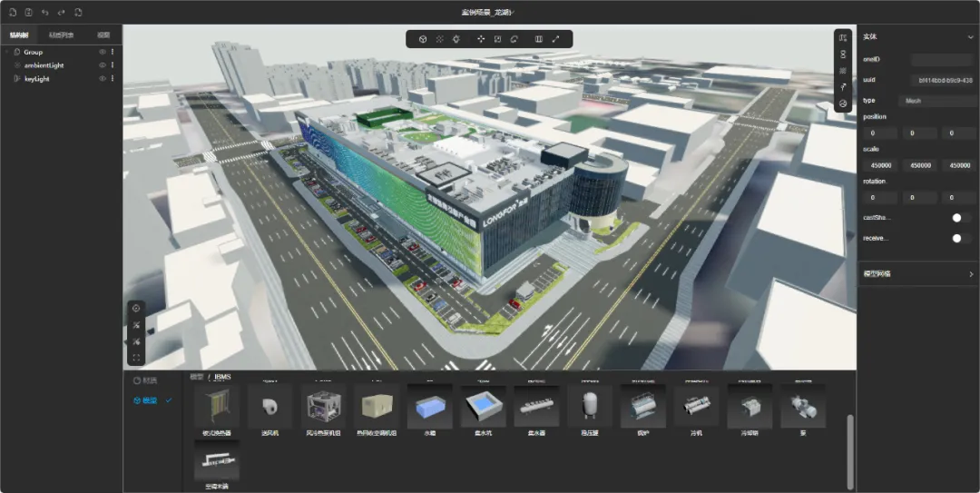Viewport: 980px width, 493px height.
Task: Switch to the third tab in left panel
Action: pyautogui.click(x=103, y=35)
